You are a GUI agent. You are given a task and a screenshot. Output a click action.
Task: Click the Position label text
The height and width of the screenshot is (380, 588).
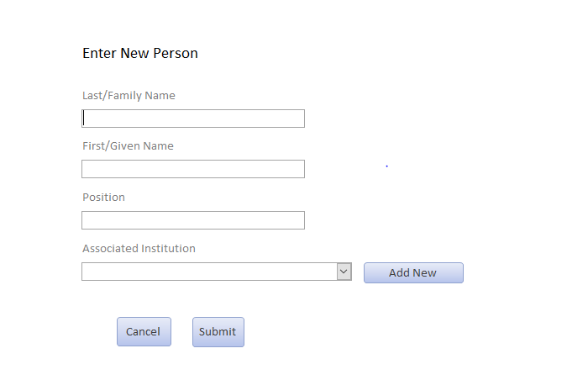tap(103, 198)
